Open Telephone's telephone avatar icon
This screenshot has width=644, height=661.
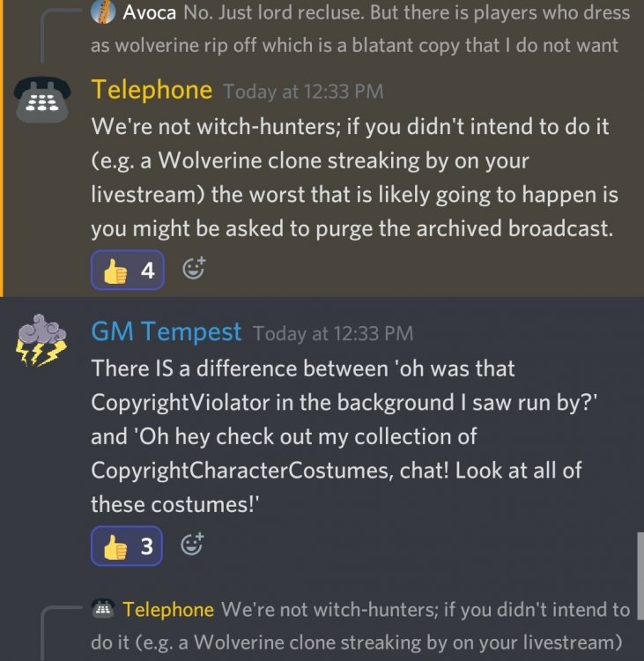[x=41, y=100]
